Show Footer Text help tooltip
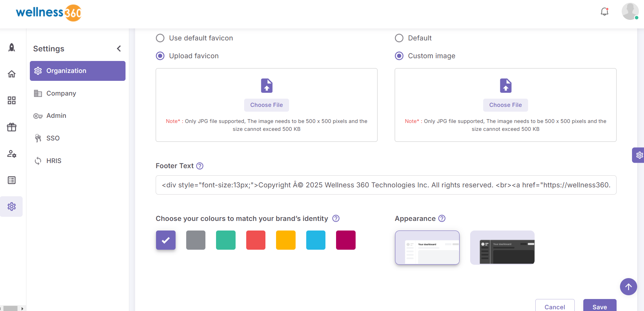This screenshot has height=311, width=644. [200, 166]
